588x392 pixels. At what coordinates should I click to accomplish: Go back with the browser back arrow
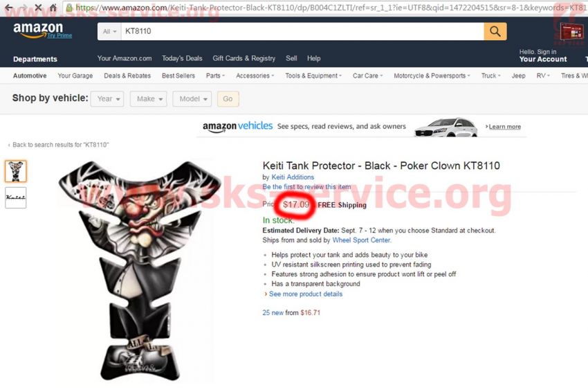point(9,7)
